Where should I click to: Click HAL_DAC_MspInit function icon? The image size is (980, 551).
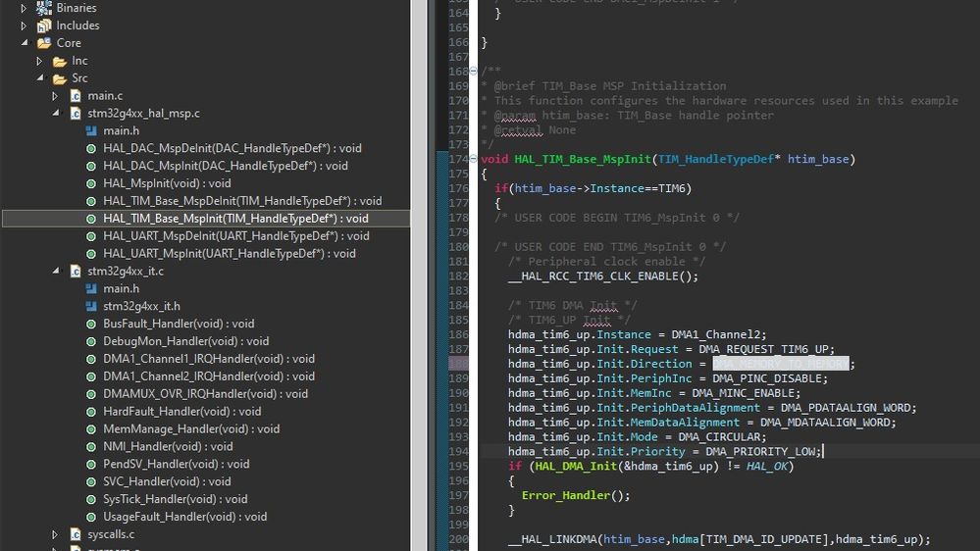[x=91, y=166]
